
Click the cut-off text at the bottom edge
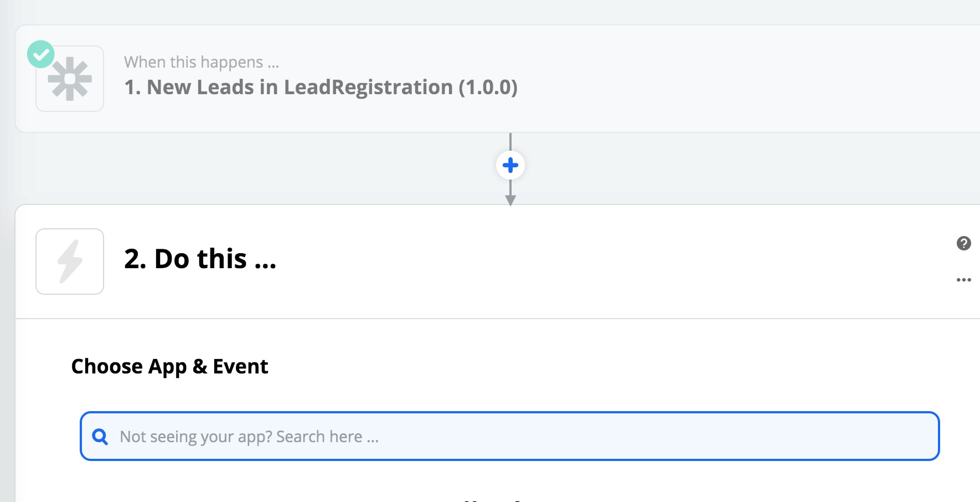click(x=493, y=500)
